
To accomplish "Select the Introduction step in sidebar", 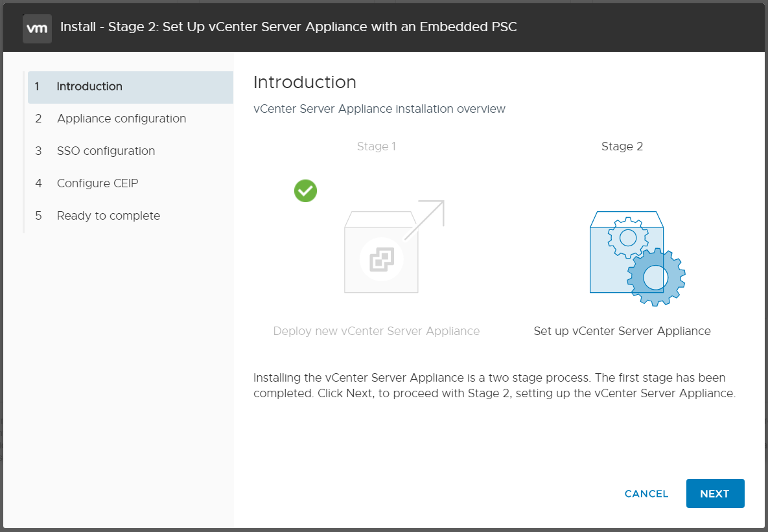I will [130, 87].
